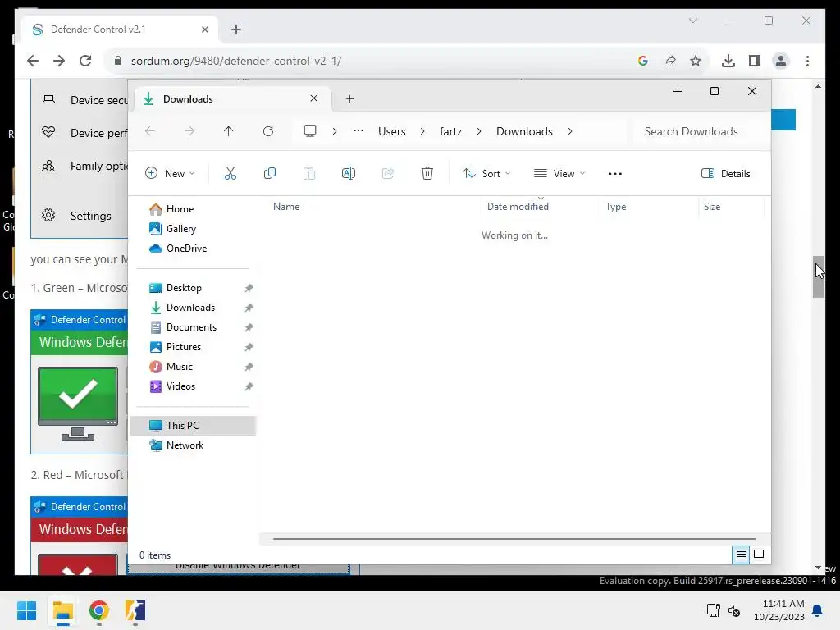Select This PC in the navigation pane

coord(194,426)
